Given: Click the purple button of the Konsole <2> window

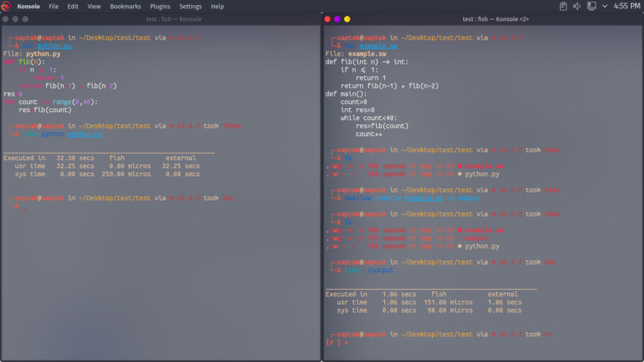Looking at the screenshot, I should (x=337, y=19).
